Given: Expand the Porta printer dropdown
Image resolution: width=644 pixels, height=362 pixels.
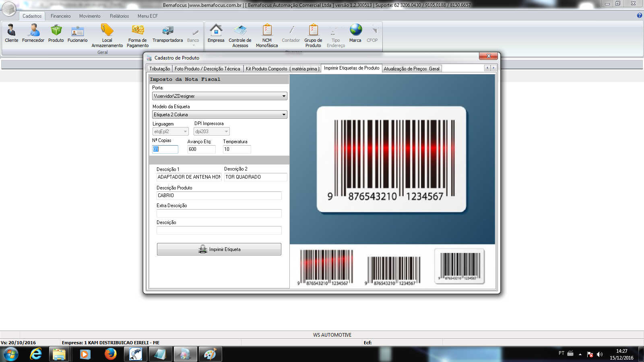Looking at the screenshot, I should point(284,96).
